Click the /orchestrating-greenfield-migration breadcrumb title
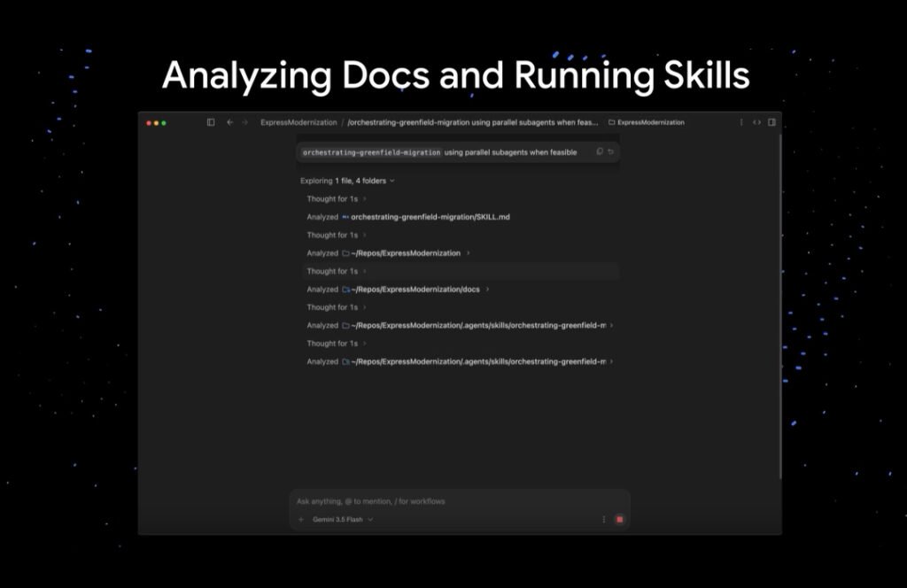Screen dimensions: 907x588 (x=473, y=122)
